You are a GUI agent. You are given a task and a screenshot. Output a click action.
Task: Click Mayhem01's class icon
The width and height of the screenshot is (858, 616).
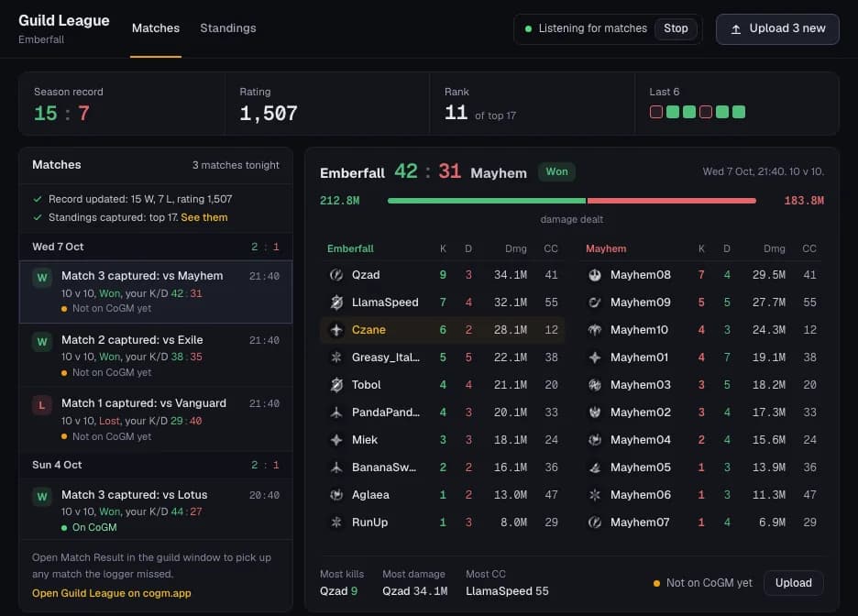594,357
